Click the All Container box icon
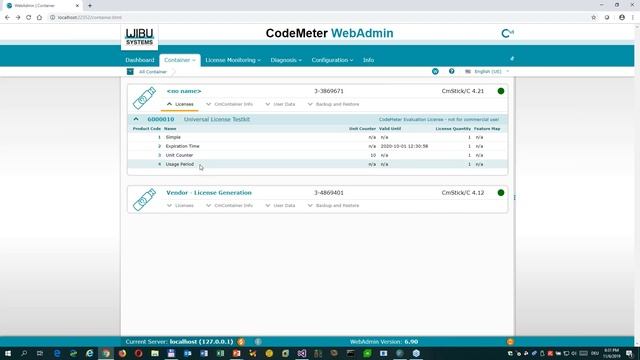 click(130, 71)
